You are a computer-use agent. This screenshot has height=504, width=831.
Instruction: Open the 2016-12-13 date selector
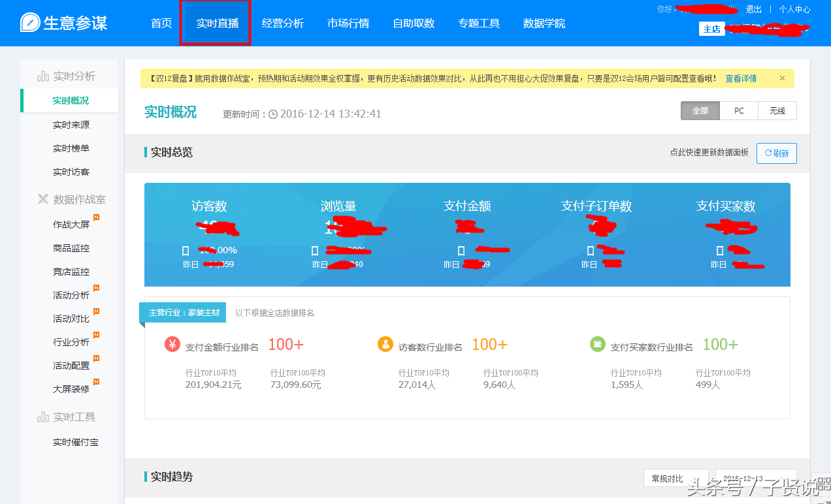755,478
